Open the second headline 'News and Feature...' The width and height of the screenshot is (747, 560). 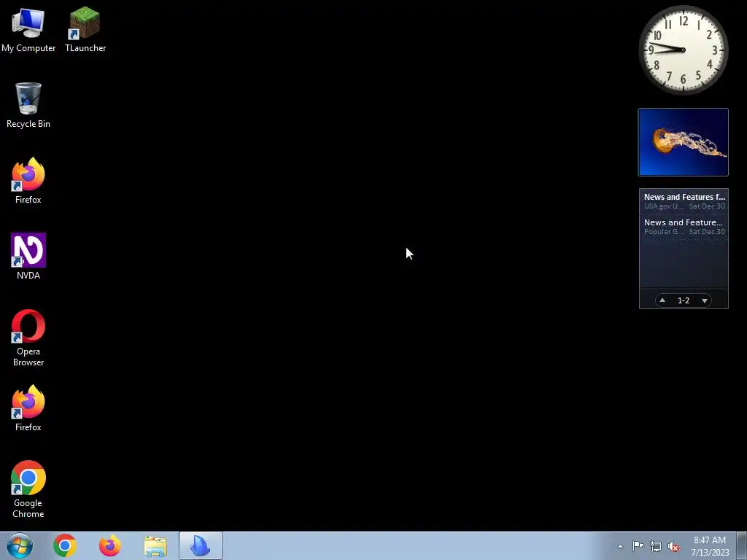pyautogui.click(x=683, y=222)
